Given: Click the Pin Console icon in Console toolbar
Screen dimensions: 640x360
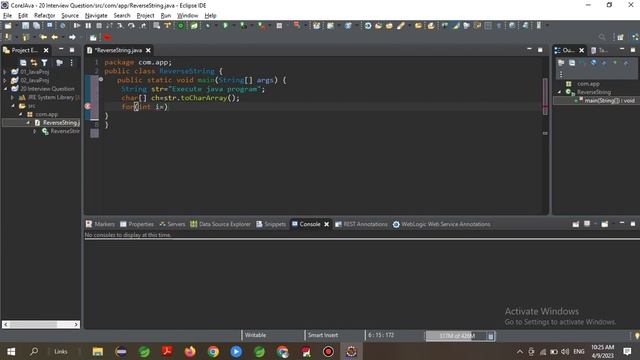Looking at the screenshot, I should tap(576, 224).
